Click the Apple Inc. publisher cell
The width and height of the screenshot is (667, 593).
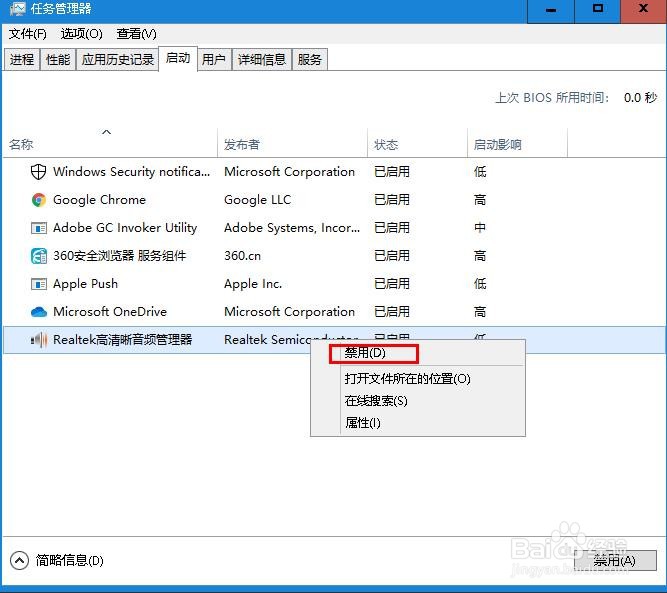[253, 284]
